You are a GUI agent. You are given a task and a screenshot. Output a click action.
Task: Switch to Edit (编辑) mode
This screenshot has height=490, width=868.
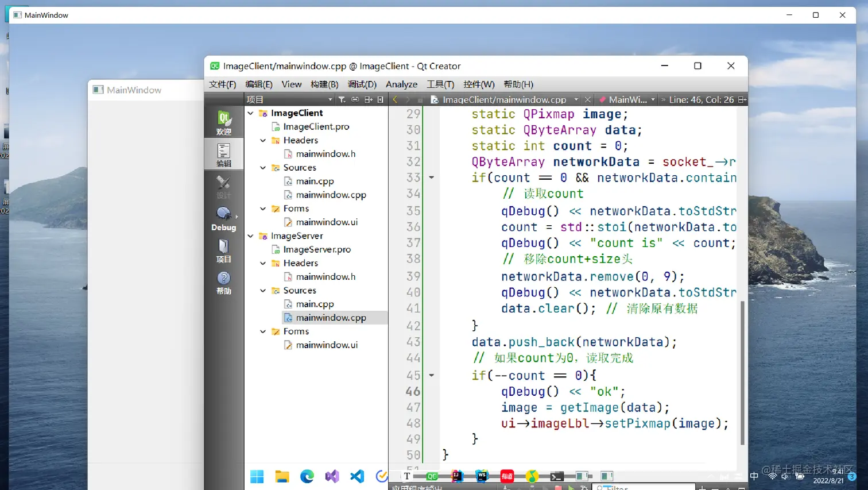coord(223,155)
